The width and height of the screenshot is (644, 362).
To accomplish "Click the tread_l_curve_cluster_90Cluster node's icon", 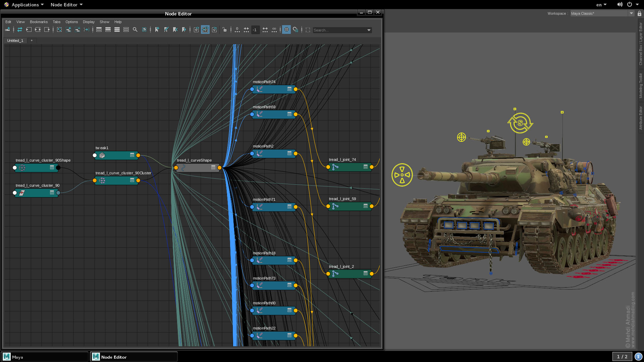I will [102, 180].
